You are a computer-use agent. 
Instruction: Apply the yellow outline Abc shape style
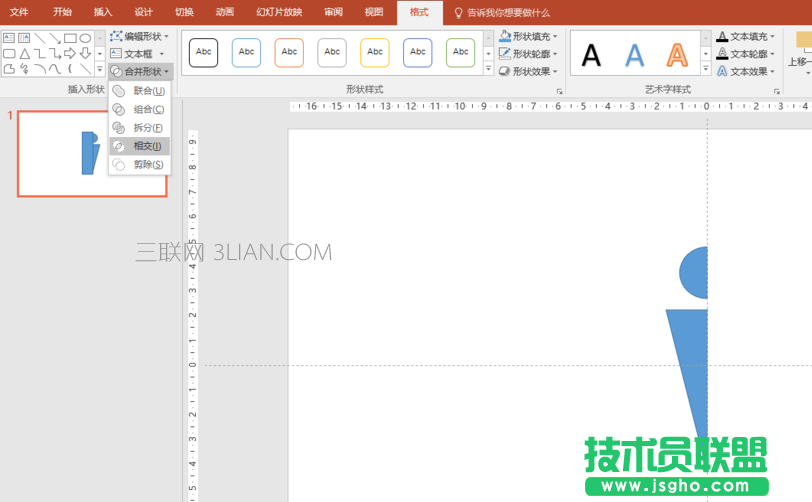[x=375, y=52]
